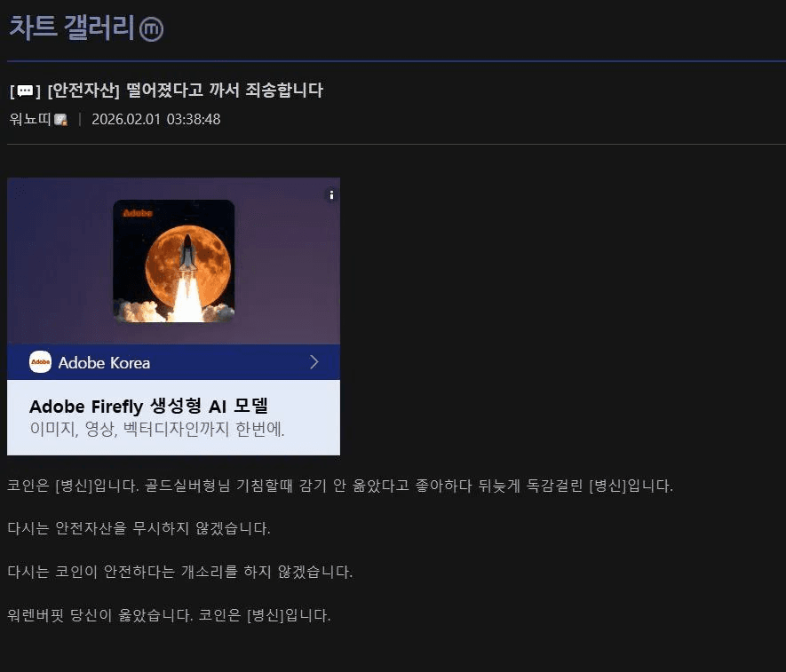The width and height of the screenshot is (786, 672).
Task: Click the post timestamp 2026.02.01 03:38:48
Action: tap(156, 119)
